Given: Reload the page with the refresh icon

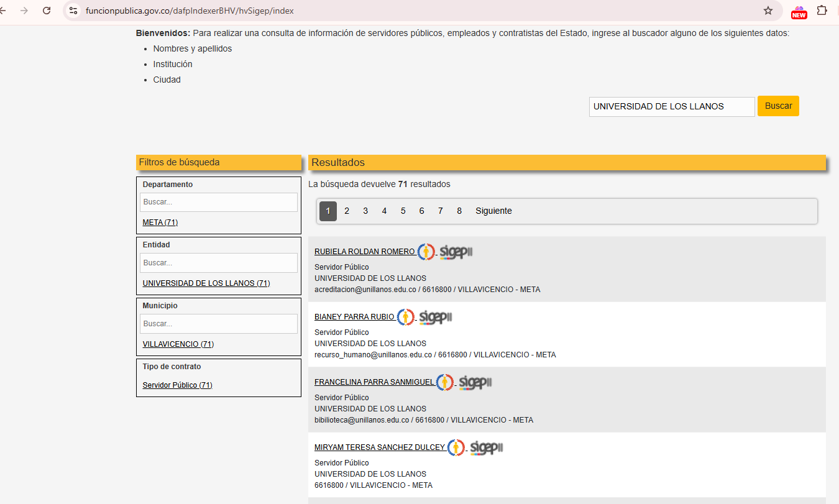Looking at the screenshot, I should pos(47,11).
